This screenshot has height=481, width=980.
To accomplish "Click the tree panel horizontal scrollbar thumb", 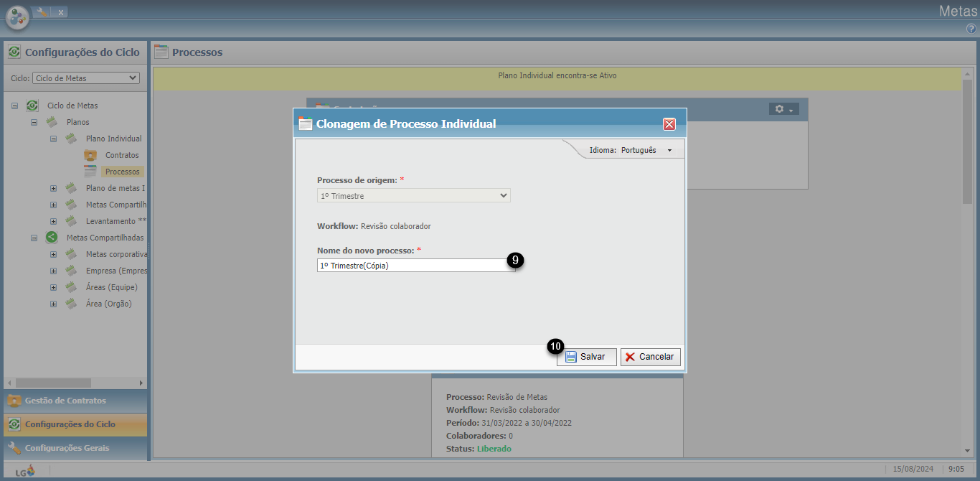I will click(x=53, y=383).
